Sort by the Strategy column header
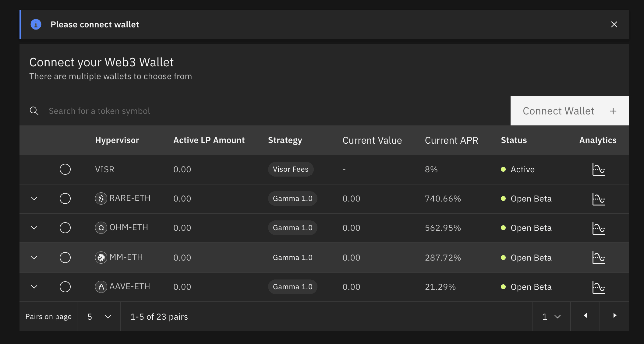 click(285, 140)
